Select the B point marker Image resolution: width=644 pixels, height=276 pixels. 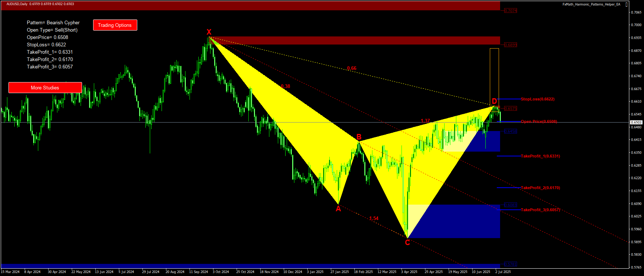[x=359, y=137]
